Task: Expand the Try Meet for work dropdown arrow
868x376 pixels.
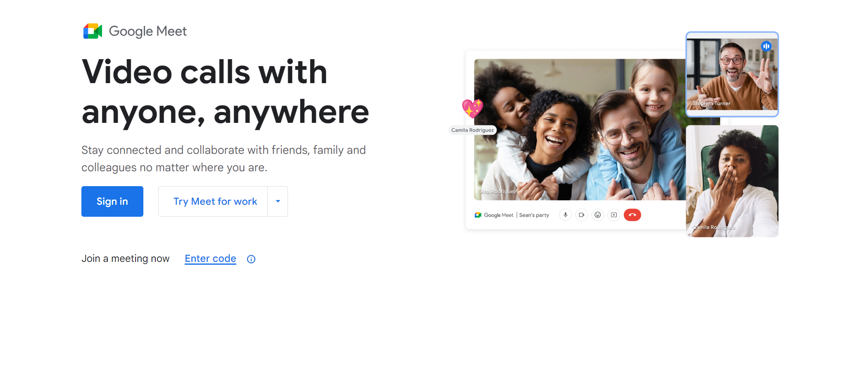Action: [277, 201]
